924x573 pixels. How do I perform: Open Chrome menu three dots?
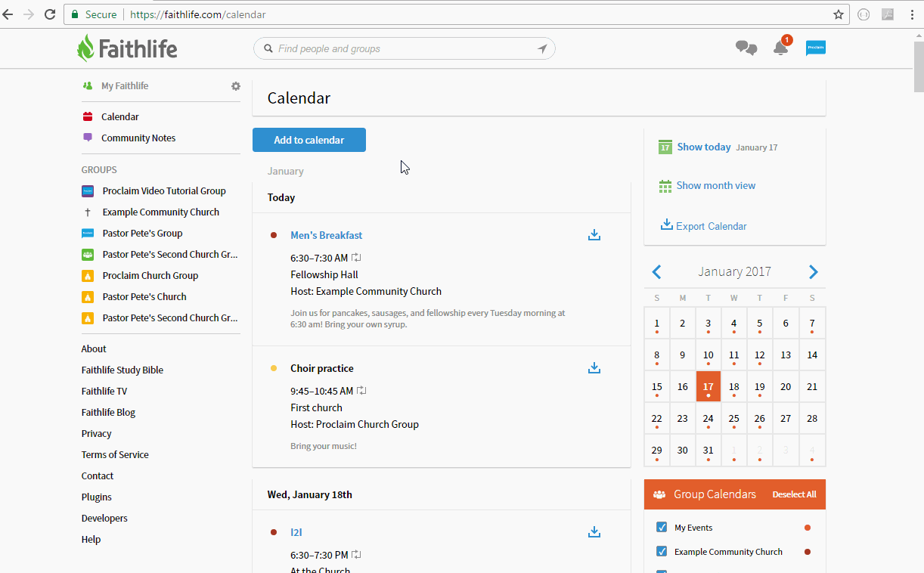912,14
